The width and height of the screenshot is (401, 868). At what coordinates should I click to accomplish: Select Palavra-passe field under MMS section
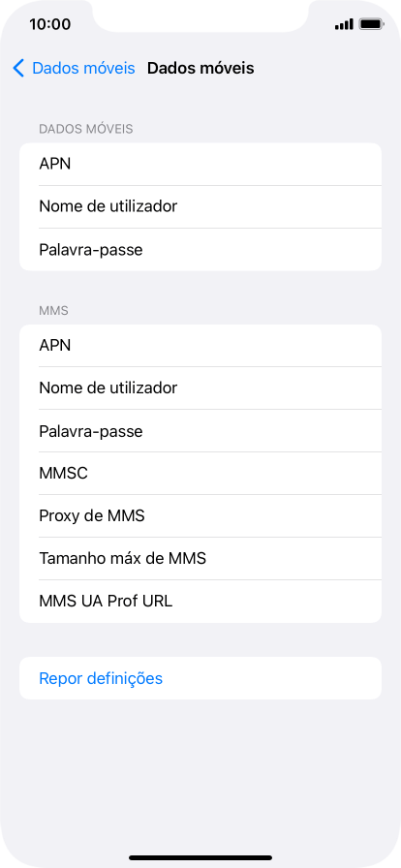[x=200, y=431]
